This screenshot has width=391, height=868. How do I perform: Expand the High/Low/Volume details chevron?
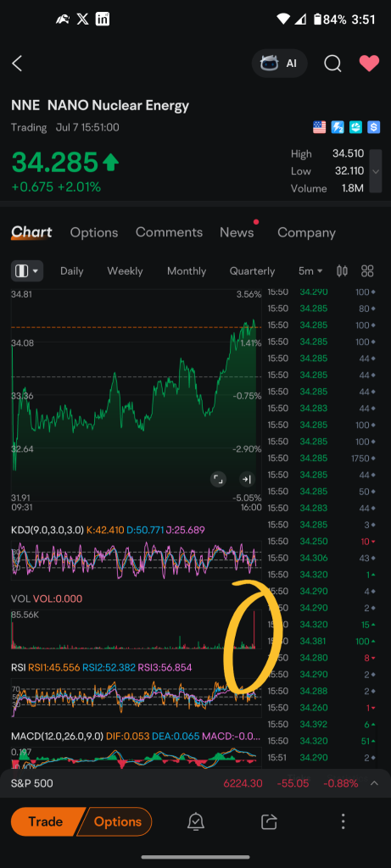[x=376, y=171]
